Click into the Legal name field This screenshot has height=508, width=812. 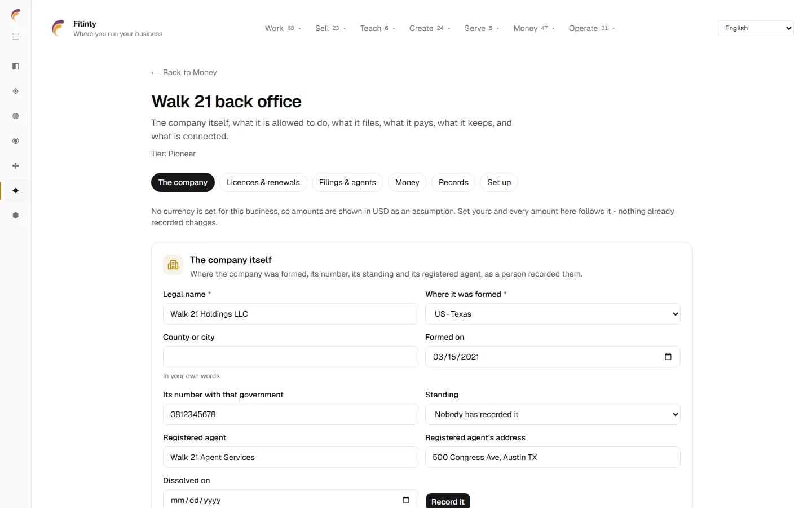coord(290,314)
